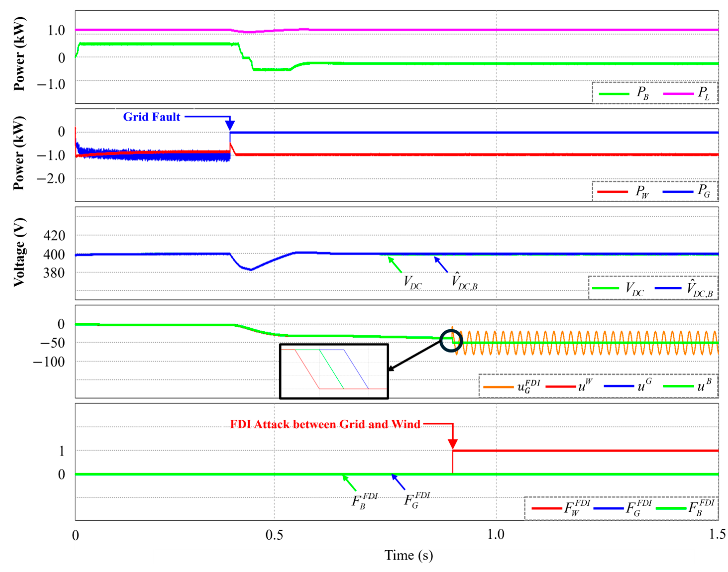Click the red P_W legend line swatch

612,192
